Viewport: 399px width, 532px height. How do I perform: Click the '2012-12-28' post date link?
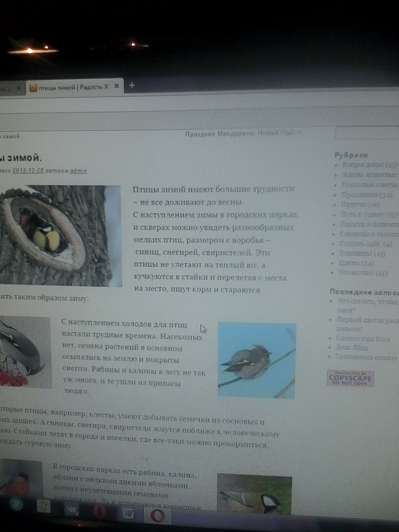(x=28, y=170)
